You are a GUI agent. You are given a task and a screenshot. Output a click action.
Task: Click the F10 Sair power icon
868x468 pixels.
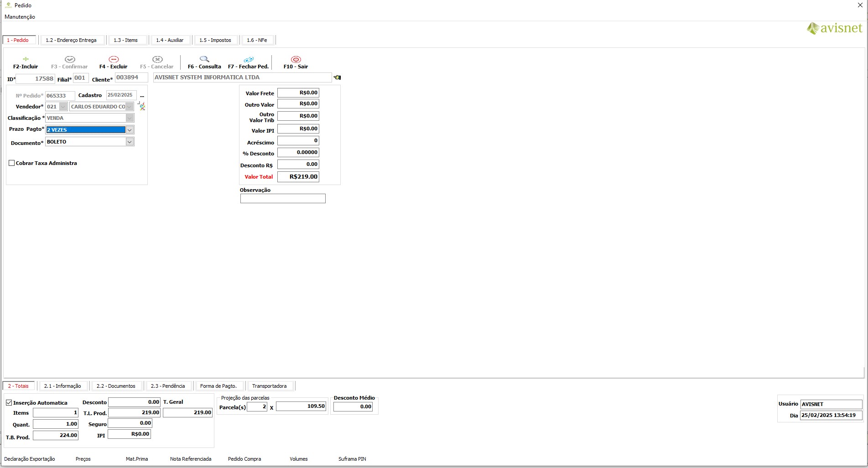click(x=296, y=59)
